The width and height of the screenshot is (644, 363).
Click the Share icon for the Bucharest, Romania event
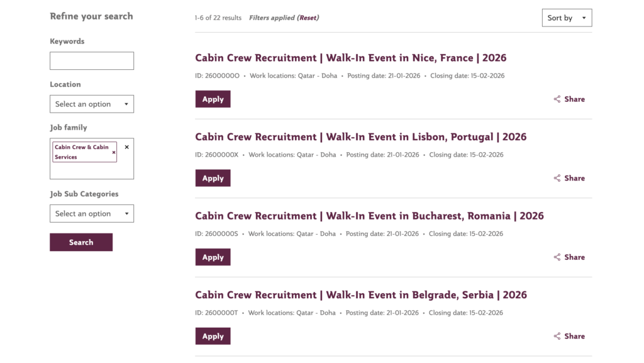click(557, 257)
